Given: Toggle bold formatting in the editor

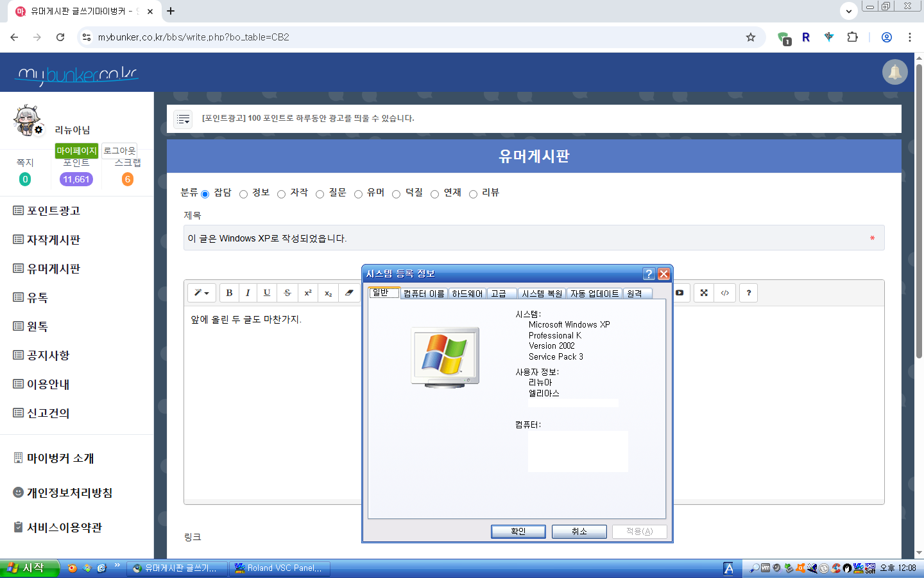Looking at the screenshot, I should coord(229,293).
